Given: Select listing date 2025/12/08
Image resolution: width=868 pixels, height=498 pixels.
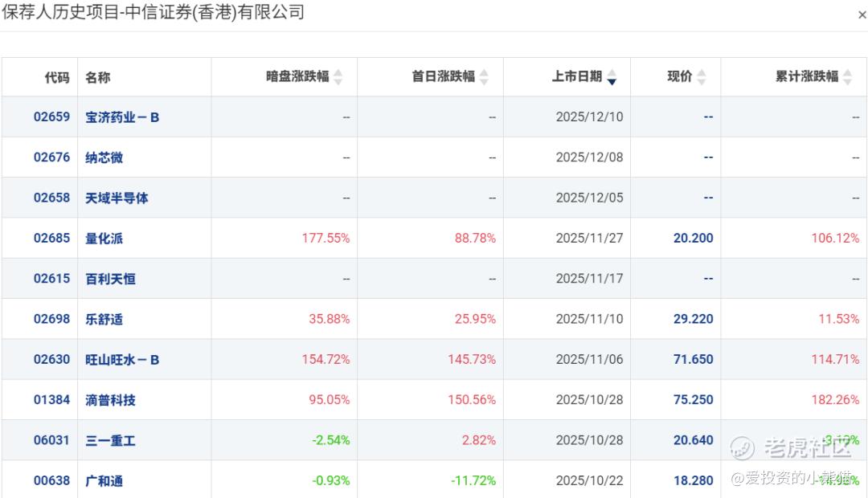Looking at the screenshot, I should tap(590, 157).
